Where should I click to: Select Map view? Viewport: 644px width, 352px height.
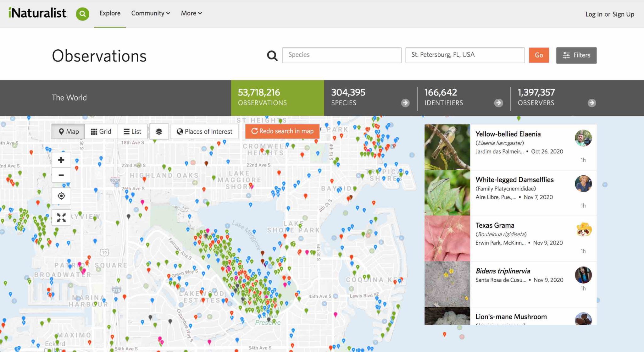[68, 131]
